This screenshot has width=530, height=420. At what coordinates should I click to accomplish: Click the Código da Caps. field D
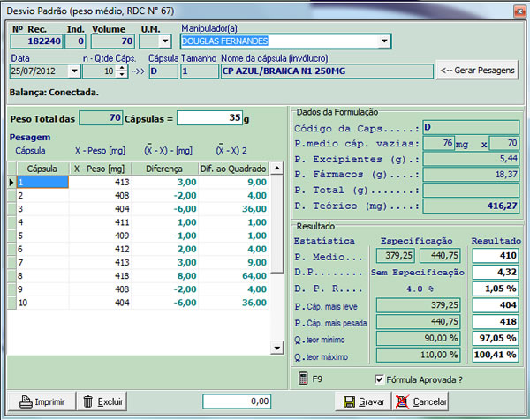pos(471,127)
